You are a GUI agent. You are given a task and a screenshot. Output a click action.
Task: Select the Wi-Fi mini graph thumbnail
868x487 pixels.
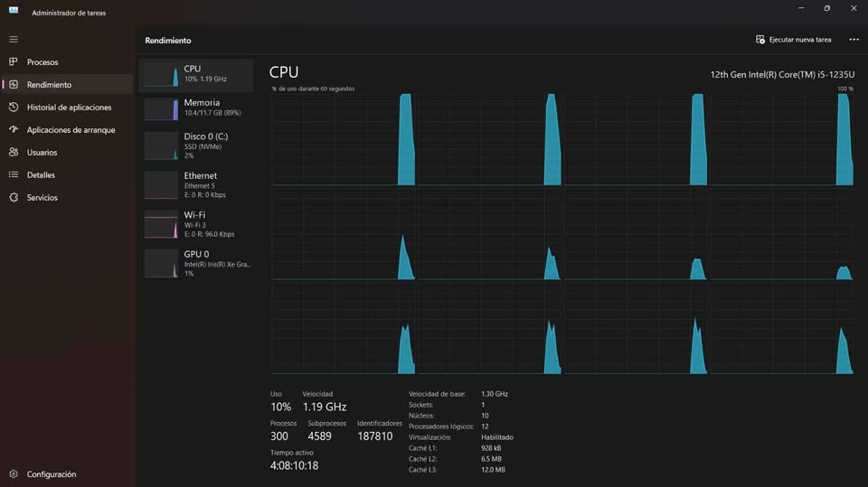click(161, 224)
